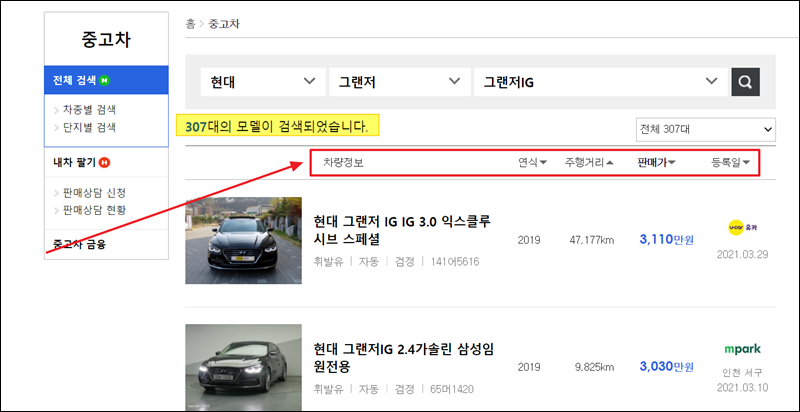Click the 3,030만원 price
The width and height of the screenshot is (800, 412).
pos(666,367)
